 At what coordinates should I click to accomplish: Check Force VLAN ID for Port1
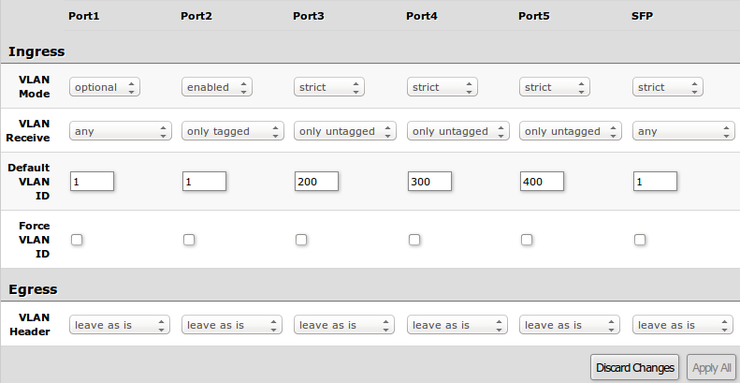[76, 240]
